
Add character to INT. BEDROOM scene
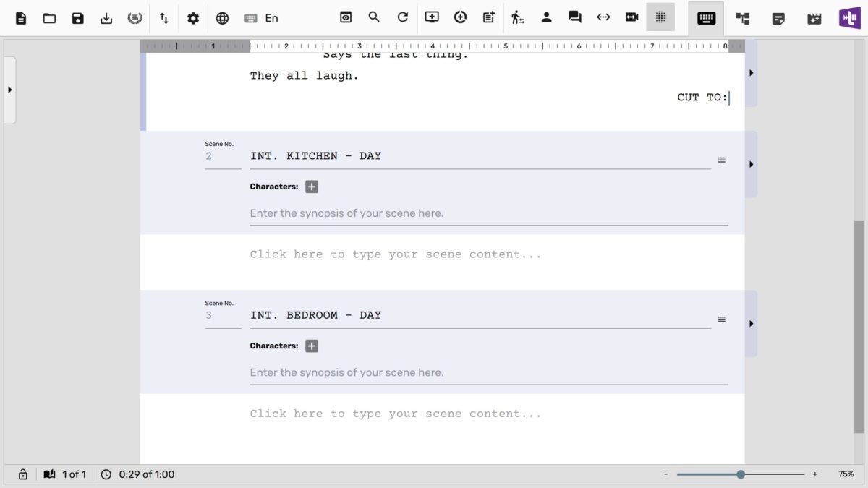pyautogui.click(x=312, y=346)
